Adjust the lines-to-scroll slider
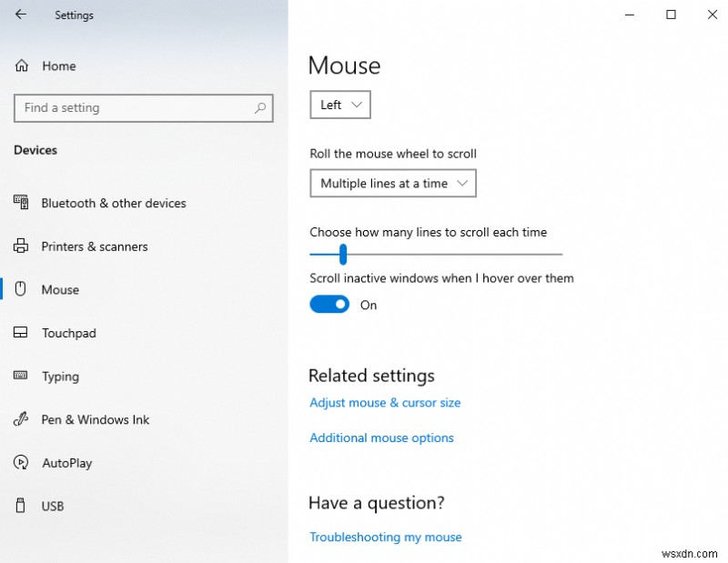Viewport: 728px width, 563px height. [342, 255]
